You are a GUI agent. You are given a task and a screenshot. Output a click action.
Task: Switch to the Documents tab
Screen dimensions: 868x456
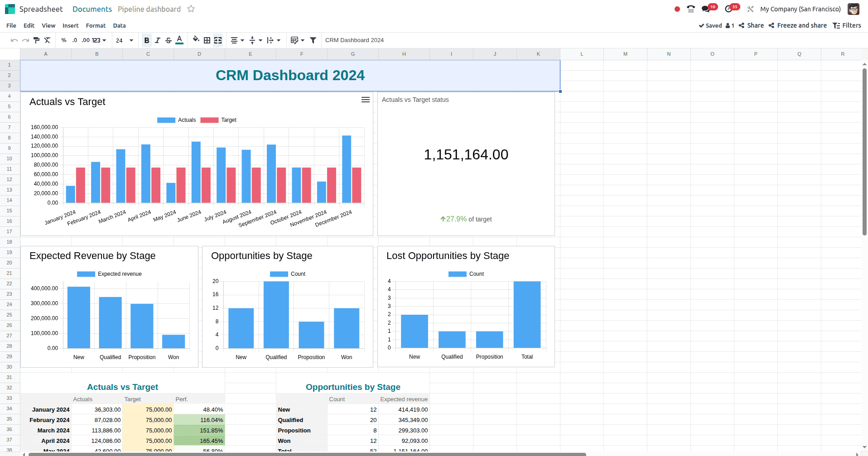pos(92,9)
